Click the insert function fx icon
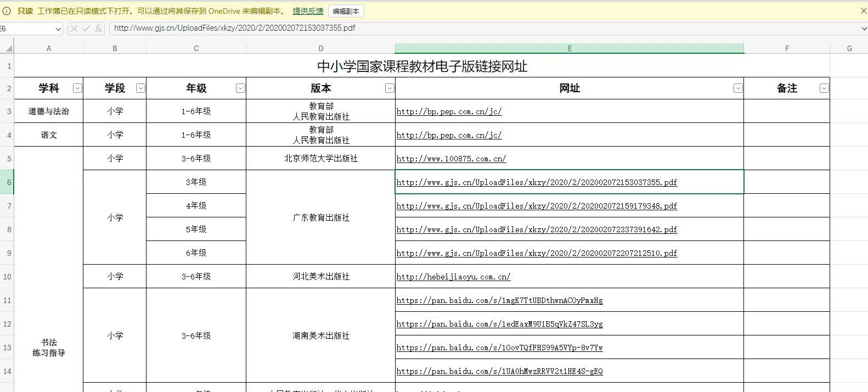868x392 pixels. pos(98,29)
